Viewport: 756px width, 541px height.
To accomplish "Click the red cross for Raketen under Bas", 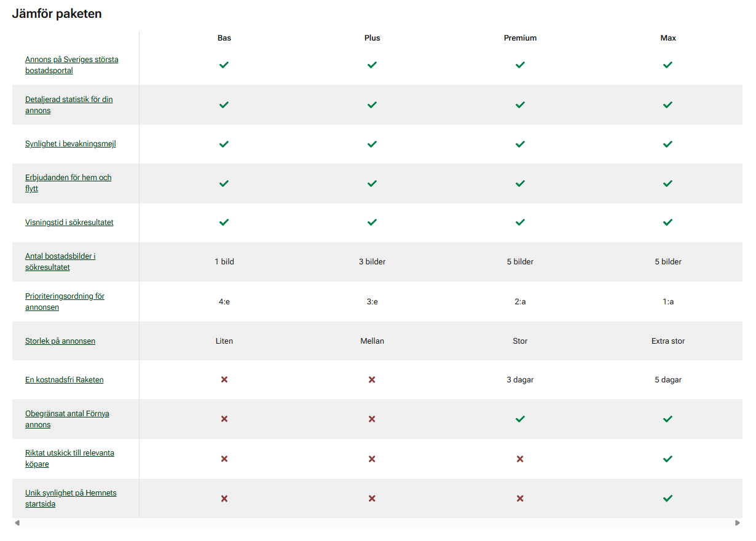I will point(224,380).
